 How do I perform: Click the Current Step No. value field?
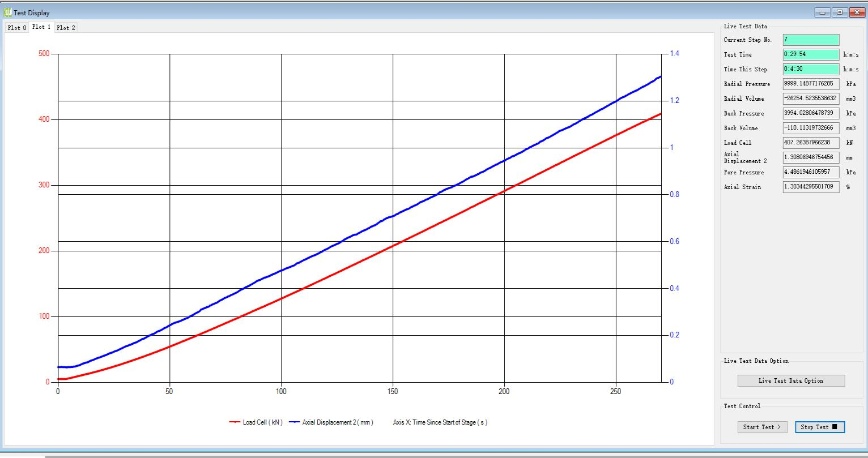point(810,40)
